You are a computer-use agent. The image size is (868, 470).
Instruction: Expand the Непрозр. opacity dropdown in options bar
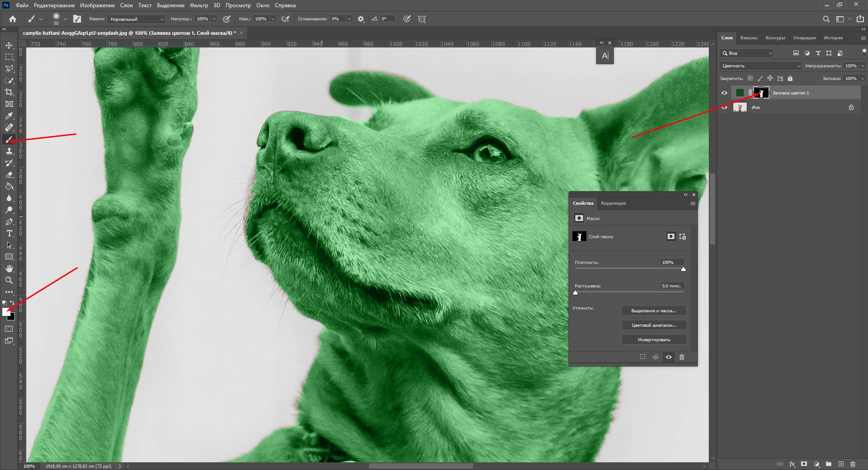click(x=214, y=19)
